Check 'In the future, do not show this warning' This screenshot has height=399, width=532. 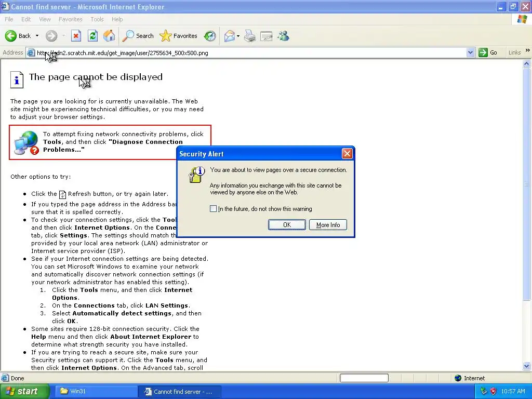pos(213,209)
